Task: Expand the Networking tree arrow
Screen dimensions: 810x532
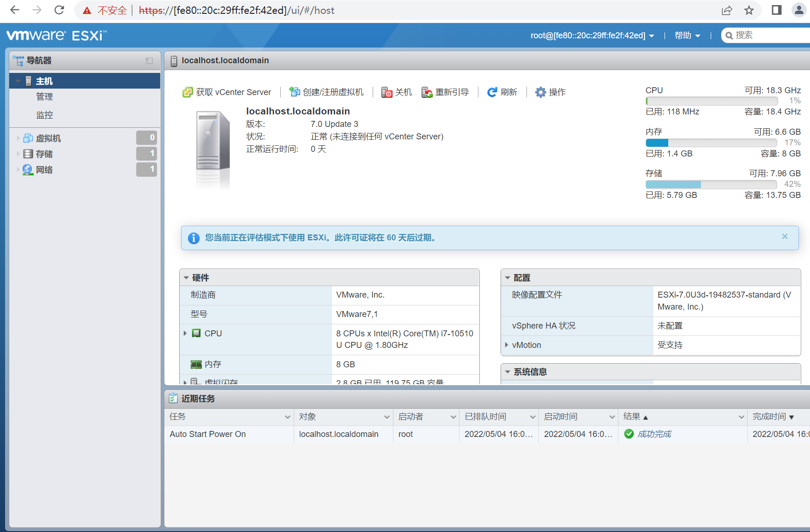Action: coord(18,170)
